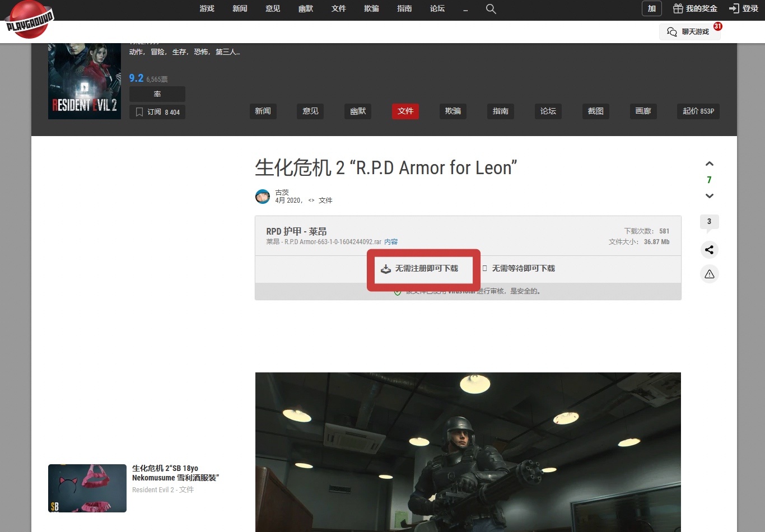Click the PlayGround logo
The width and height of the screenshot is (765, 532).
click(29, 20)
